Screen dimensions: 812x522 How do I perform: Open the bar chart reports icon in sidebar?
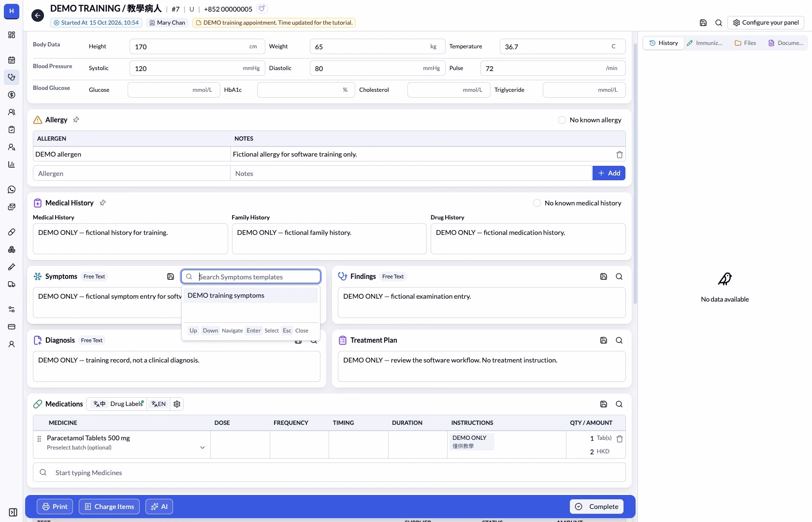pyautogui.click(x=12, y=164)
